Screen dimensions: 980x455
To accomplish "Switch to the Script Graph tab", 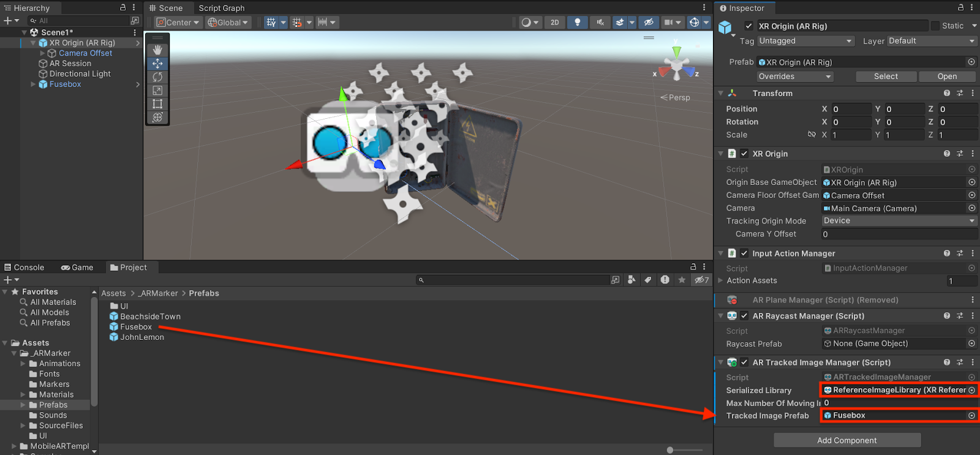I will [221, 8].
